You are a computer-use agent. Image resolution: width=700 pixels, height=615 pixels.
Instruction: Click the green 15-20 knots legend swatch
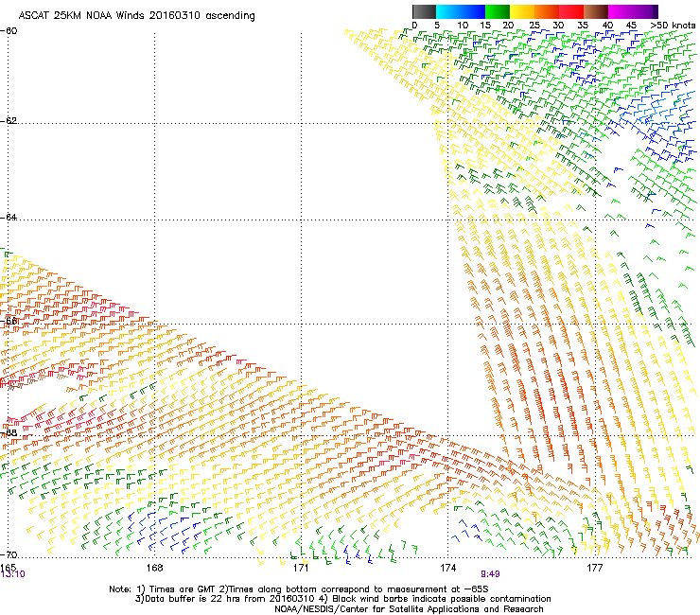coord(498,11)
